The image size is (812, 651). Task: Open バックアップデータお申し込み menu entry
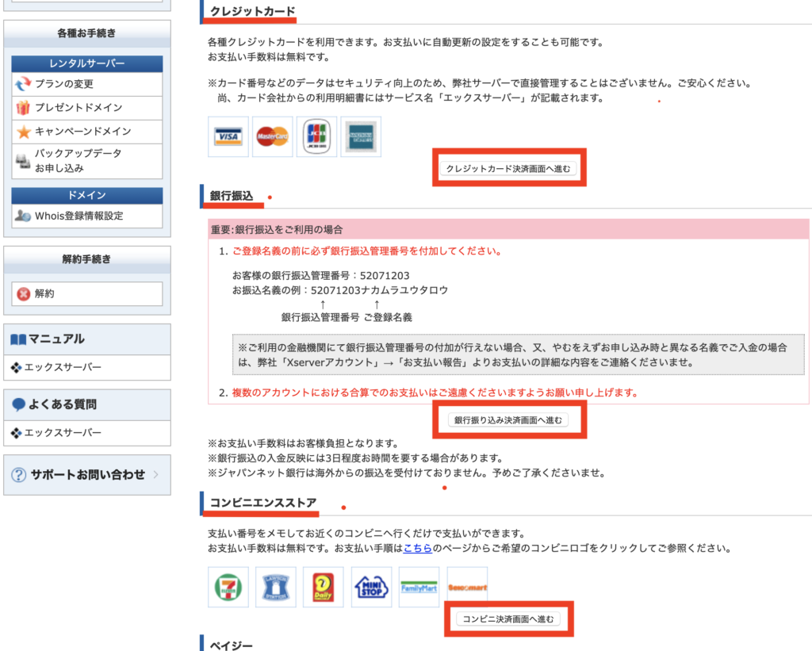pos(87,161)
